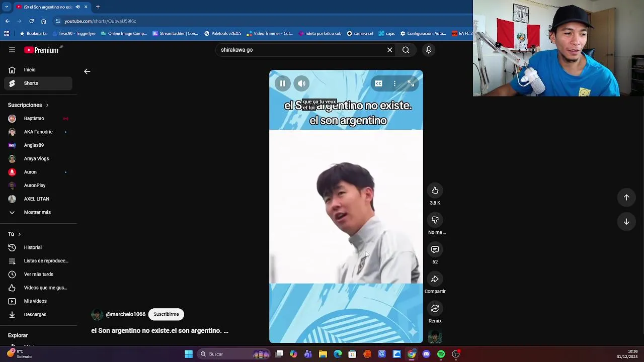Image resolution: width=644 pixels, height=362 pixels.
Task: Go to Chrome home page icon
Action: pos(43,21)
